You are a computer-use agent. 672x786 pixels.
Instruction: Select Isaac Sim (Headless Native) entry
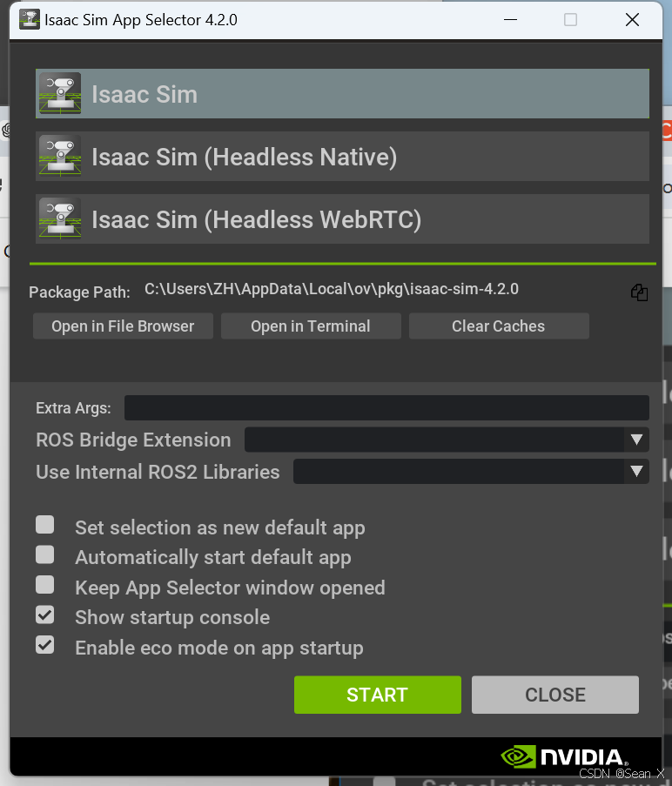342,157
